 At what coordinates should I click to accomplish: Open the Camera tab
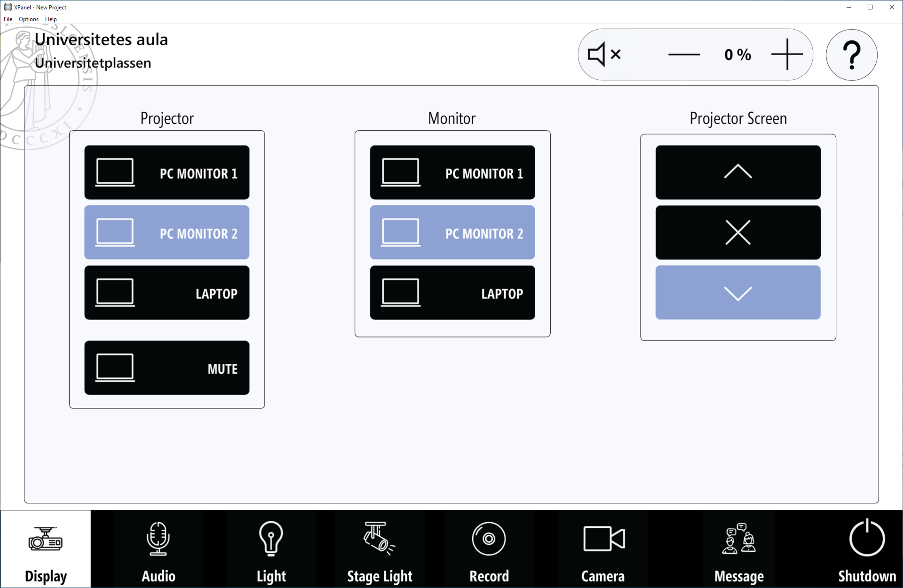(603, 549)
